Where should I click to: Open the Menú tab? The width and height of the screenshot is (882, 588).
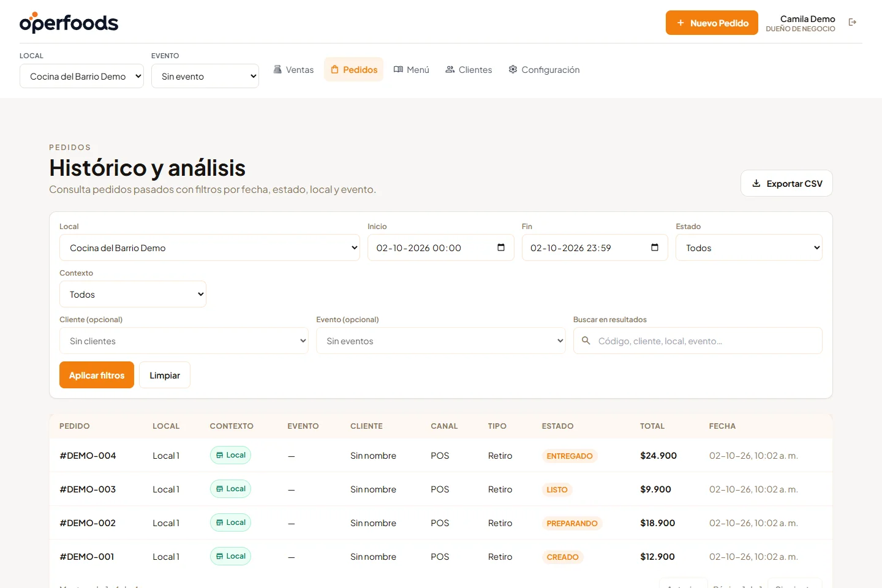(411, 70)
